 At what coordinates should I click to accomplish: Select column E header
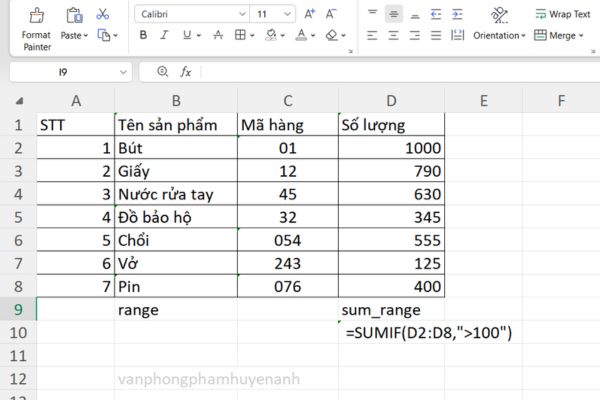pos(484,101)
